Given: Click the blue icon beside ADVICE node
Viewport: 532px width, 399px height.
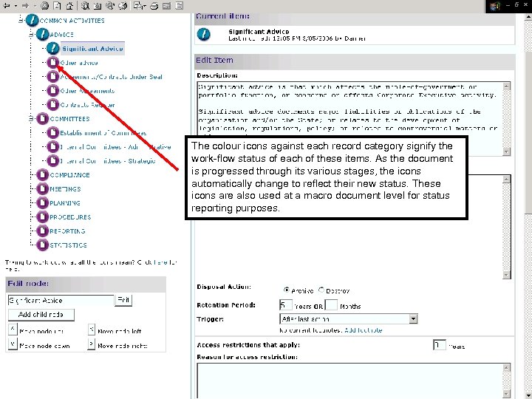Looking at the screenshot, I should point(42,34).
